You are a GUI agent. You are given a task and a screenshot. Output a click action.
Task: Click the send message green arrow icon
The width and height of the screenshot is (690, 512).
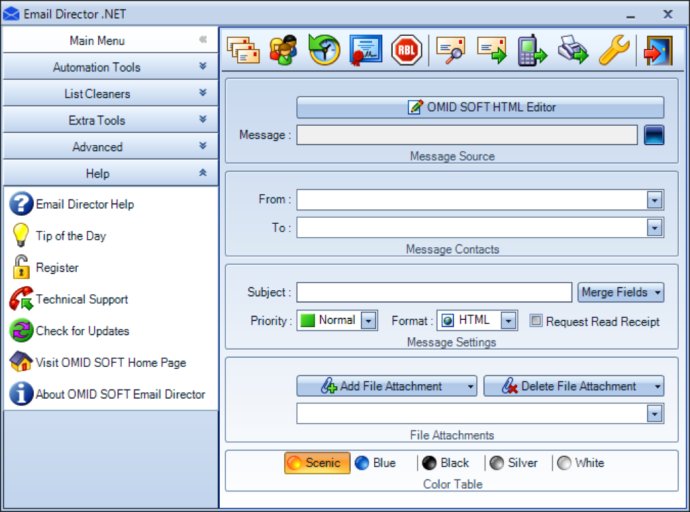point(492,50)
